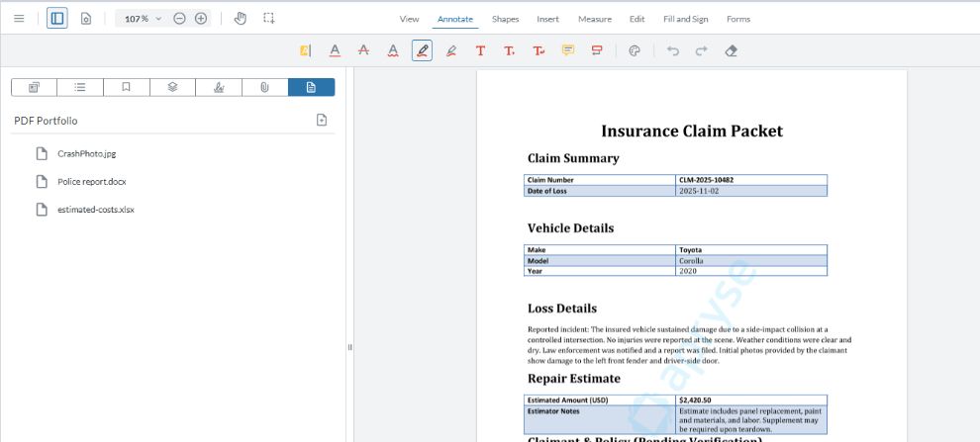Open the Thumbnails panel tab
Viewport: 980px width, 442px height.
[34, 87]
